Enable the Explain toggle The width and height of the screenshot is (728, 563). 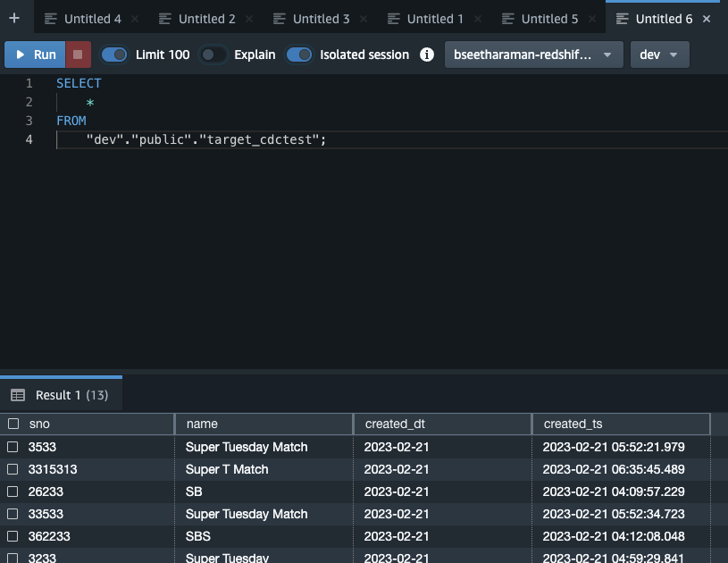[x=212, y=55]
